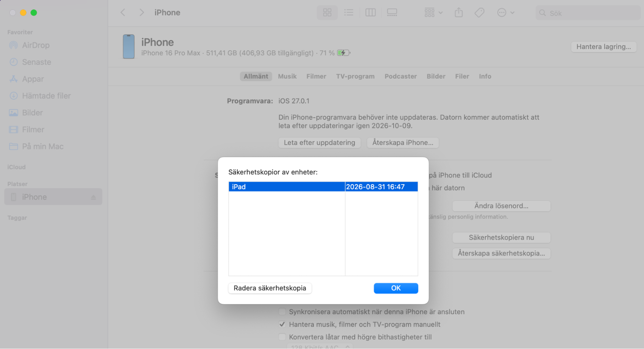Uncheck Hantera musik, filmer manuellt
644x349 pixels.
click(282, 324)
